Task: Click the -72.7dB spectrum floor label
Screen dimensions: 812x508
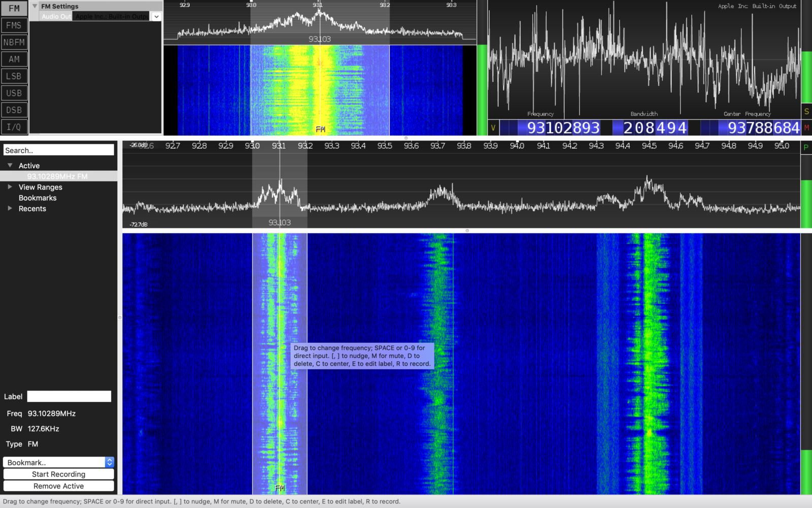Action: 139,225
